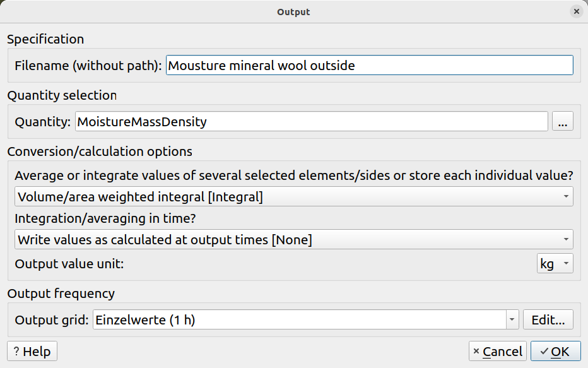Image resolution: width=588 pixels, height=368 pixels.
Task: Click 'Specification' section heading
Action: point(45,39)
